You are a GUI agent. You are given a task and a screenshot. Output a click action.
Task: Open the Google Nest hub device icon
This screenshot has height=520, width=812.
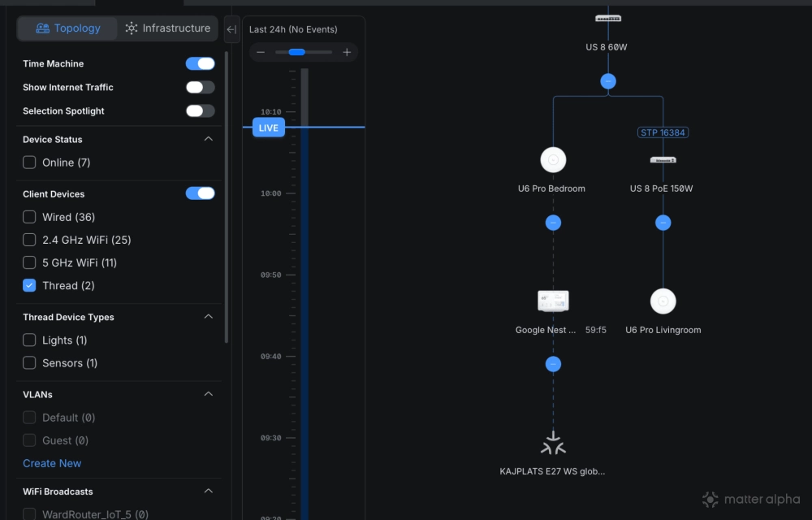click(x=553, y=301)
